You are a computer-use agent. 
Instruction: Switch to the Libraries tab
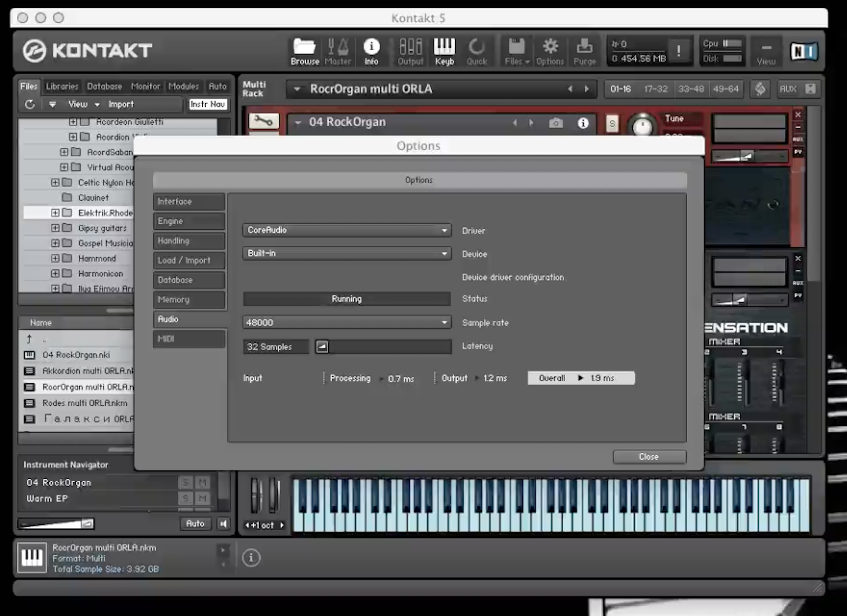coord(62,86)
